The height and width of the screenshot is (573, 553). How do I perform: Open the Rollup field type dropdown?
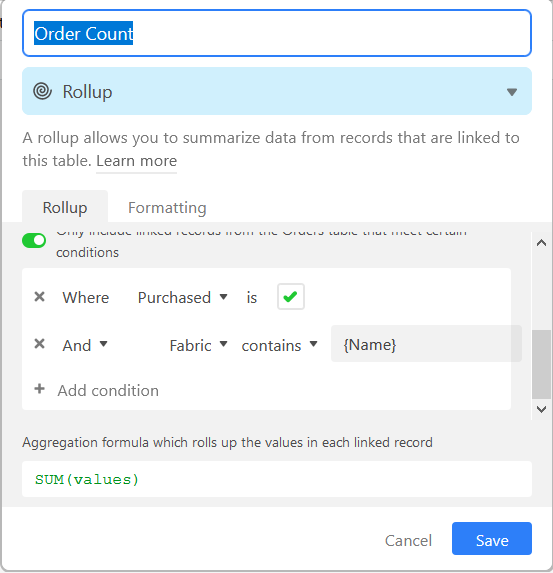pyautogui.click(x=277, y=91)
